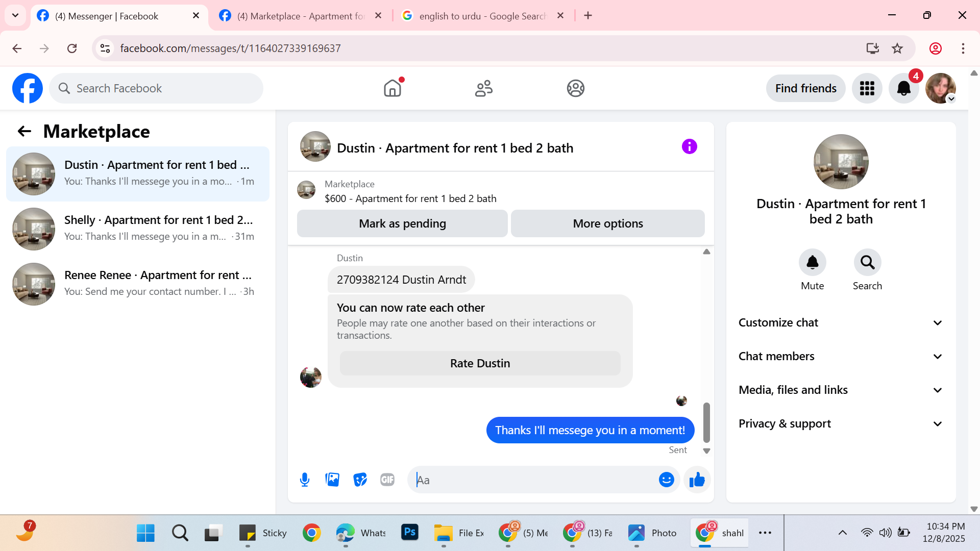
Task: Go to the Home feed icon
Action: (393, 88)
